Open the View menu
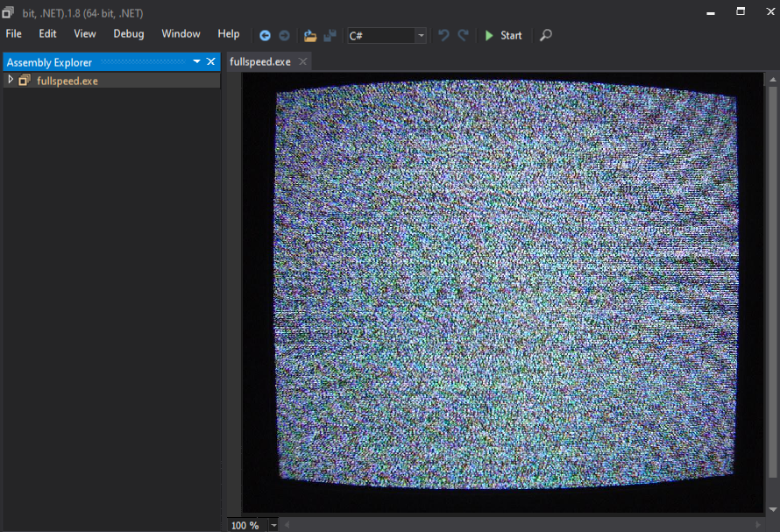Image resolution: width=780 pixels, height=532 pixels. coord(84,34)
